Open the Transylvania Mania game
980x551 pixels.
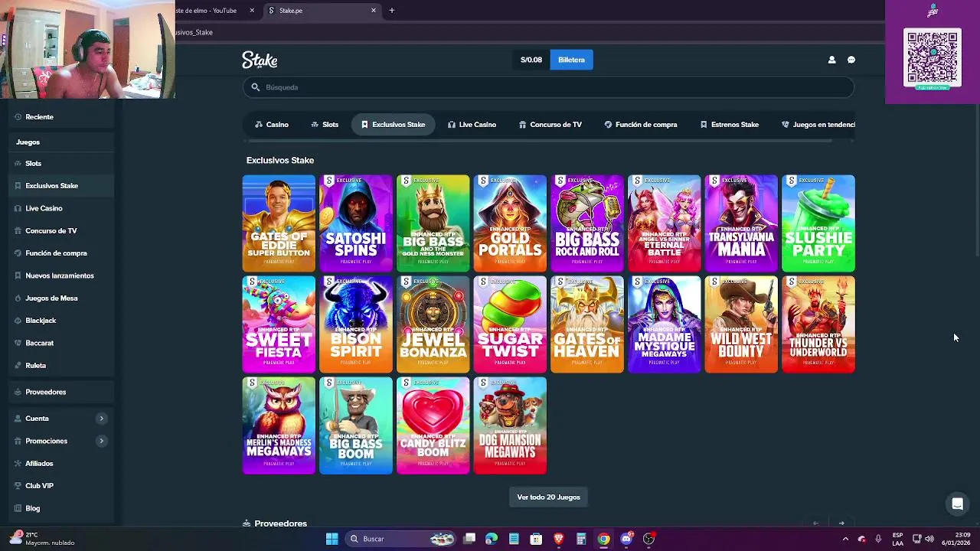tap(741, 223)
